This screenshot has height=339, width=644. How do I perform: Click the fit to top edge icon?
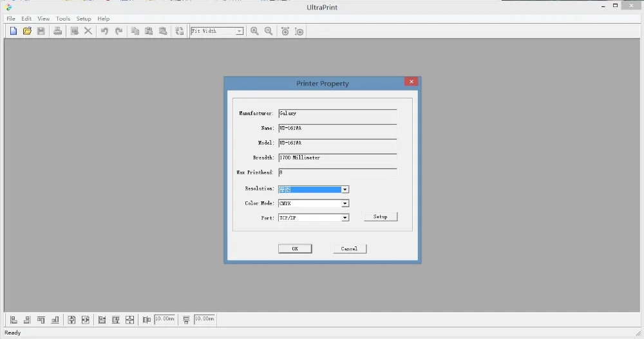click(116, 320)
